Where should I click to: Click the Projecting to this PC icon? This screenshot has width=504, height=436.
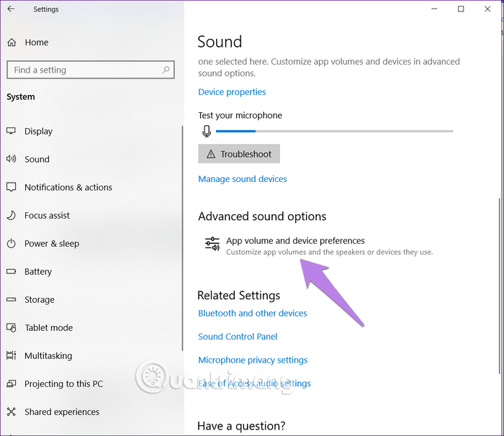point(12,383)
